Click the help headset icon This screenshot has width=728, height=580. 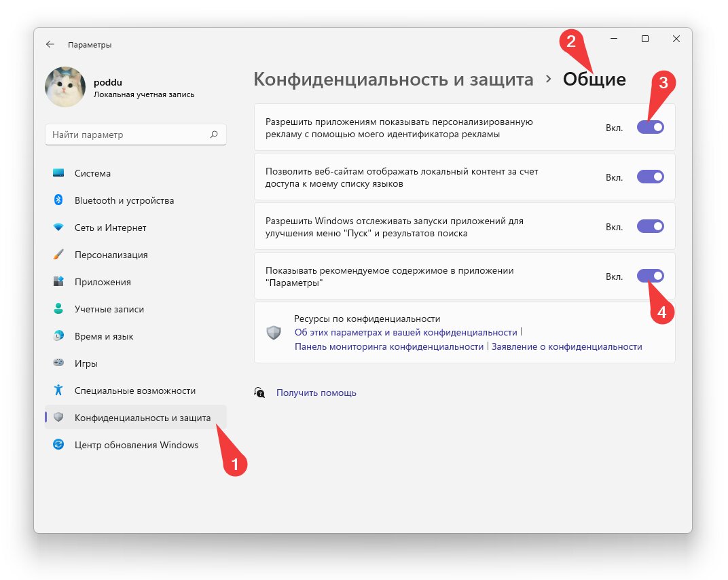pos(259,393)
